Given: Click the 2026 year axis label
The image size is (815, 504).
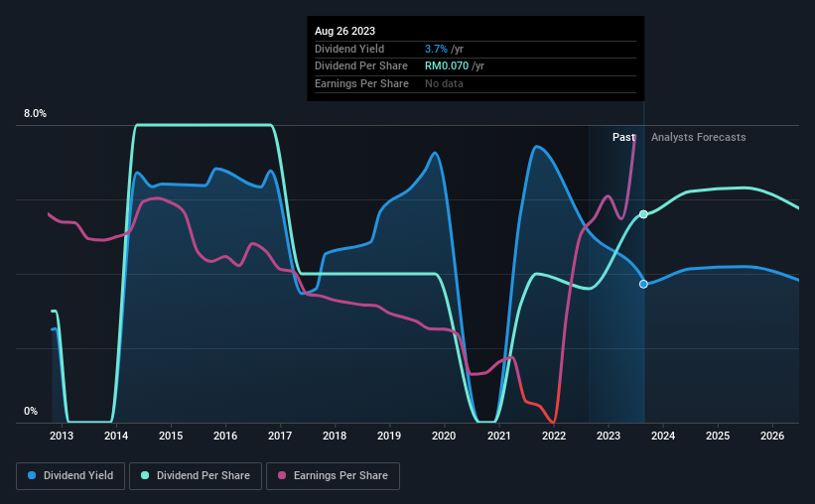Looking at the screenshot, I should pos(772,436).
